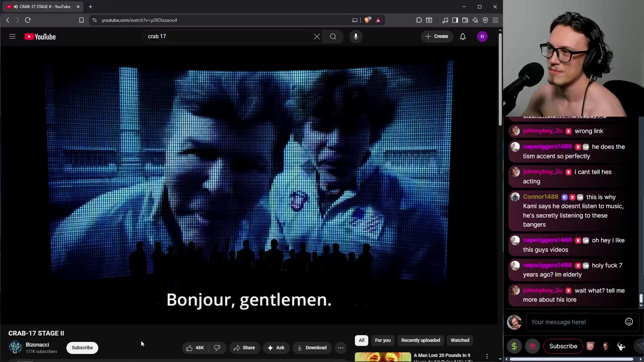Start voice search with the microphone

coord(356,36)
